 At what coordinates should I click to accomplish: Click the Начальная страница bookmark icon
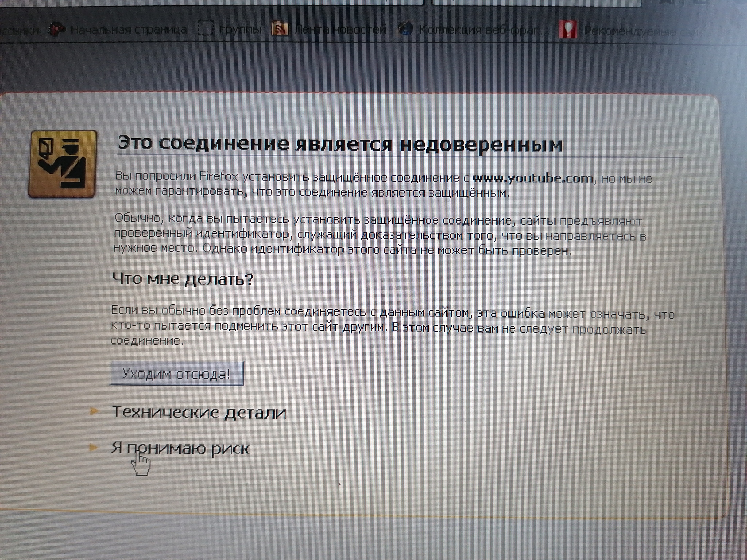[57, 29]
